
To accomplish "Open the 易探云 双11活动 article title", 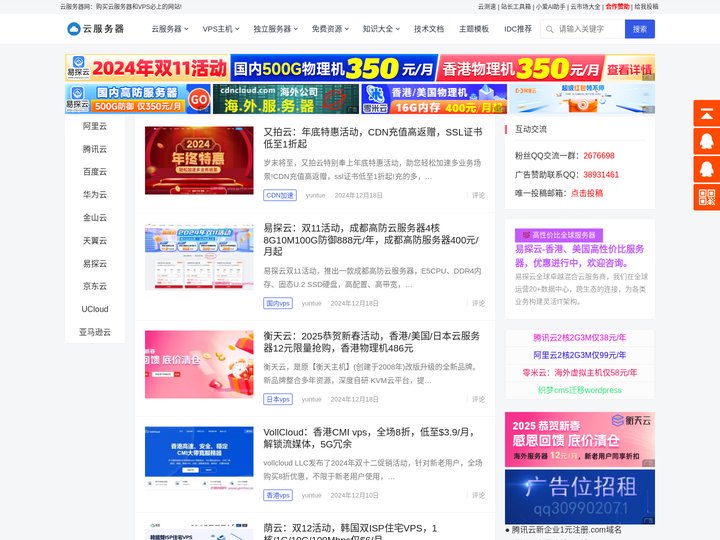I will pyautogui.click(x=371, y=240).
